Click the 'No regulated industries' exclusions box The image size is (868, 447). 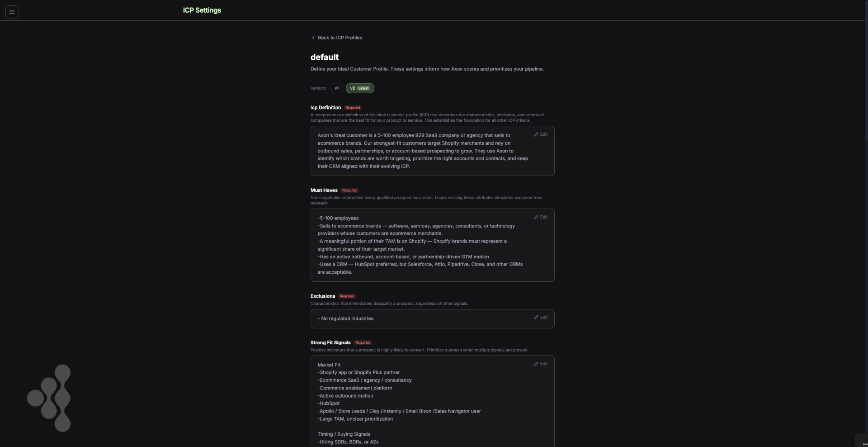tap(432, 319)
